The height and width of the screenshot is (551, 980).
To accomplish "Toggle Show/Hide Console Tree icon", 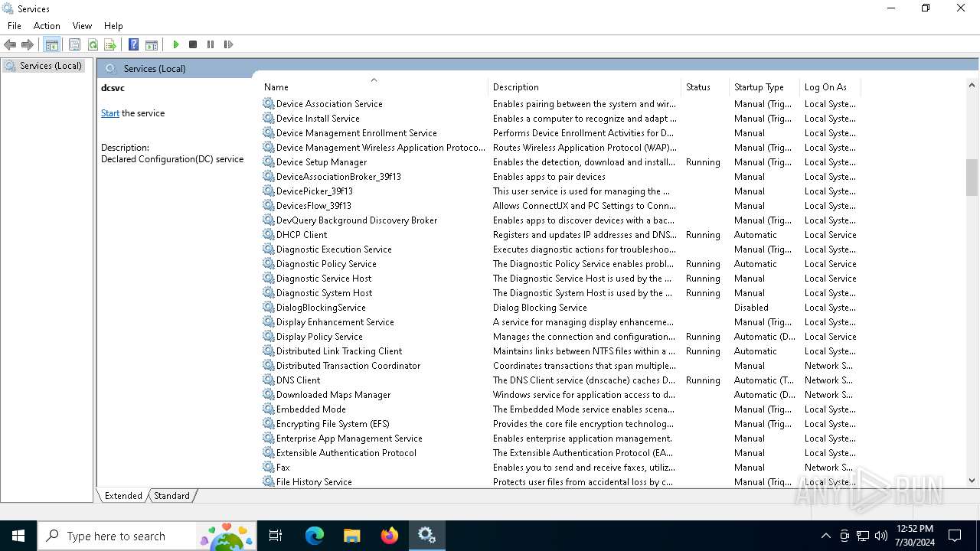I will (51, 44).
